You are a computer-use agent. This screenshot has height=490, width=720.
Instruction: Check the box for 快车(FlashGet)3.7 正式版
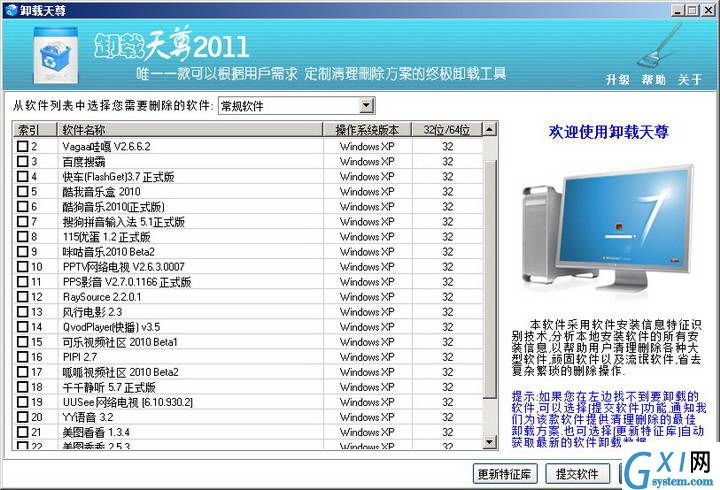click(22, 177)
